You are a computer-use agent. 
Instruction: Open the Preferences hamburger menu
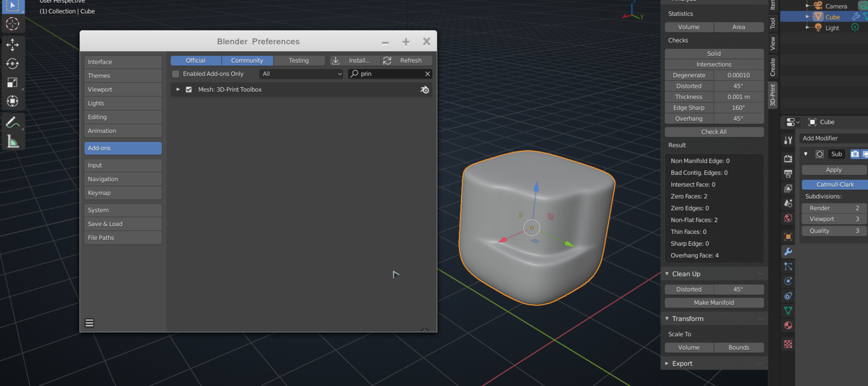click(x=90, y=323)
